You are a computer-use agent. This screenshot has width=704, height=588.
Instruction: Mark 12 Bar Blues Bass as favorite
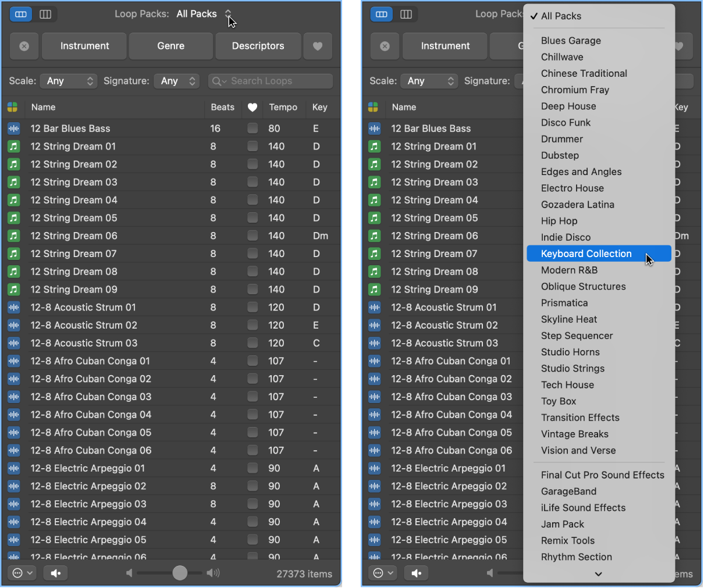point(253,129)
